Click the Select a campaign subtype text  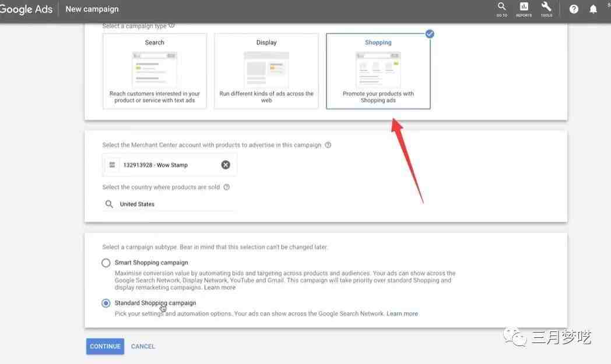(215, 247)
